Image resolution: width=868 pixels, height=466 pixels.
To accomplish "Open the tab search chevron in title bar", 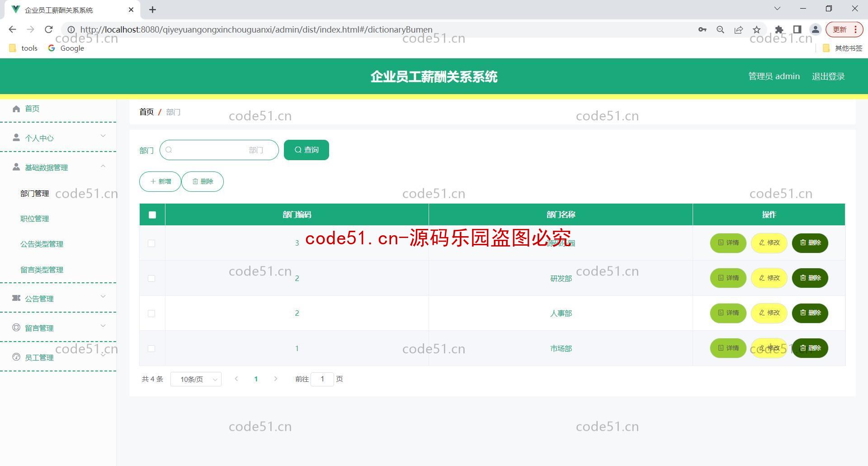I will (778, 9).
